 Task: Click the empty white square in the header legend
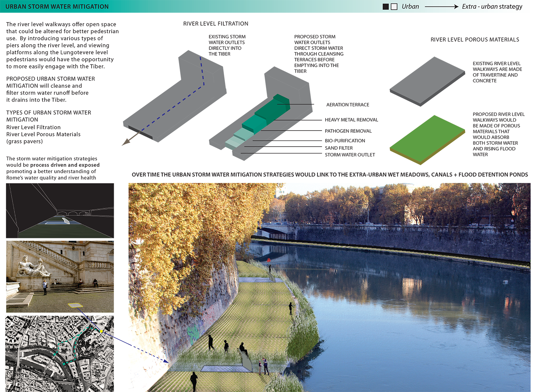tap(394, 7)
